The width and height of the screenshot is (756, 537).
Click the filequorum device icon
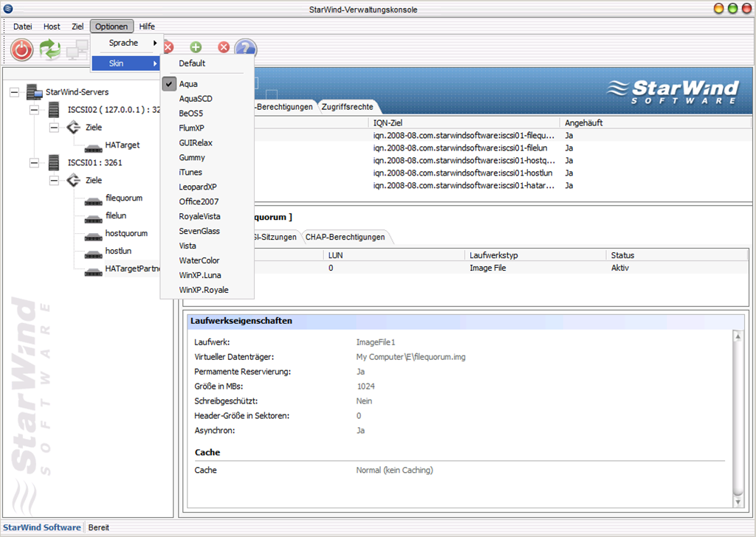pyautogui.click(x=93, y=201)
